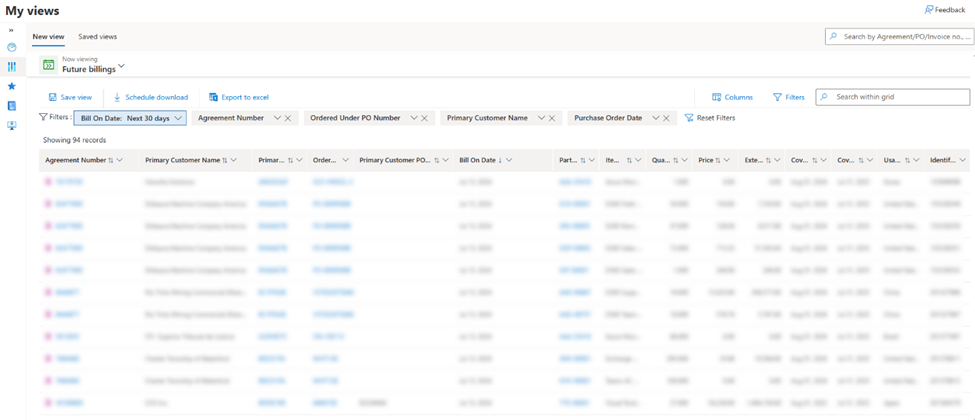The image size is (975, 420).
Task: Click the Showing 94 records text
Action: point(75,140)
